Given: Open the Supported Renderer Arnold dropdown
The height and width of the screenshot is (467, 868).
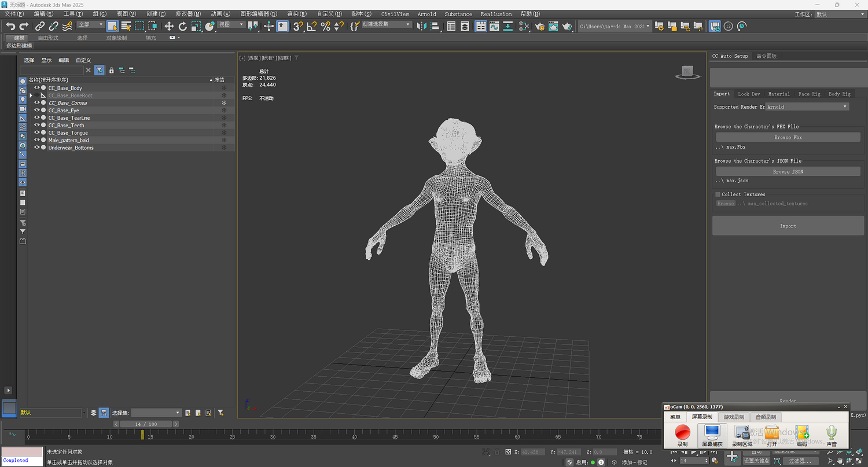Looking at the screenshot, I should point(807,106).
